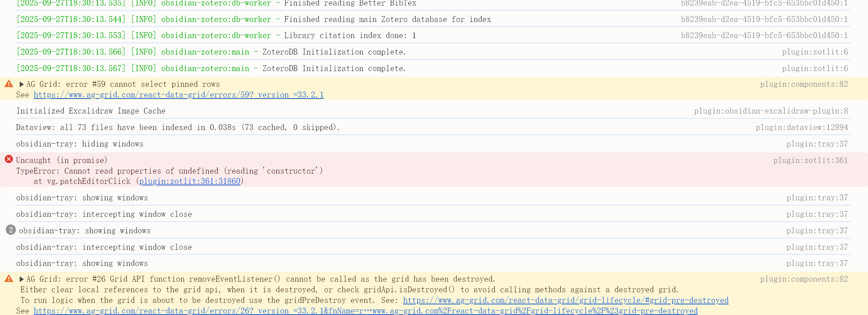Open the grid-lifecycle grid-pre-destroyed link
This screenshot has height=315, width=868.
coord(566,300)
